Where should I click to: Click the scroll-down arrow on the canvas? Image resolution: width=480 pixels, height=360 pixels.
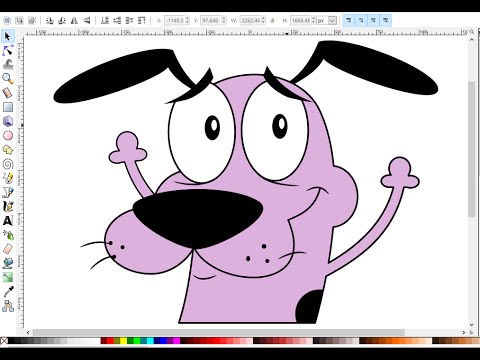coord(471,324)
